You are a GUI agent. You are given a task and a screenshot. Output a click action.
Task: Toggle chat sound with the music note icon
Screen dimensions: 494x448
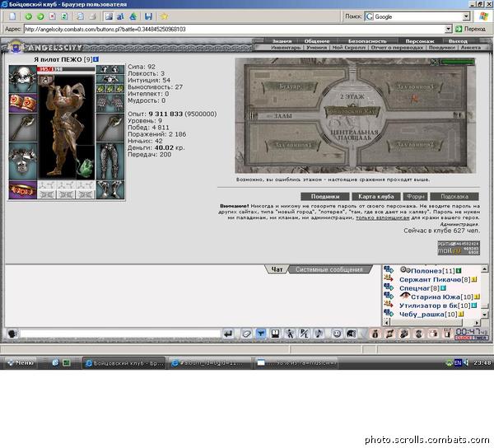click(x=319, y=334)
